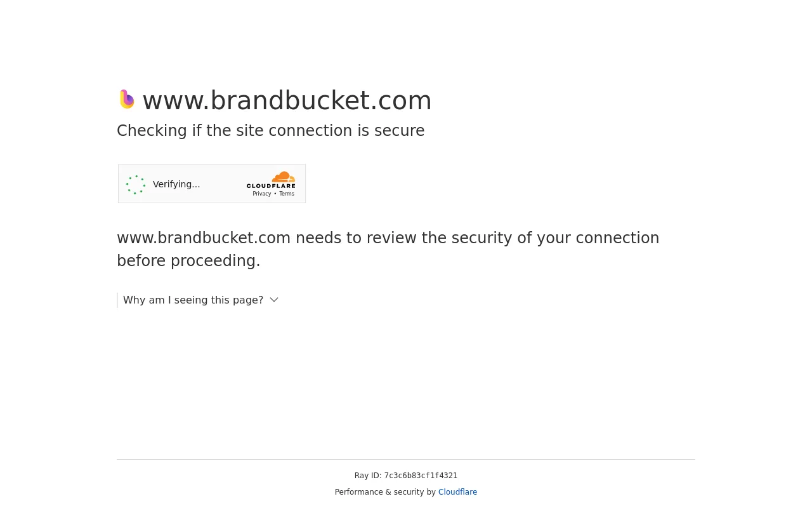
Task: Click the 'Ray ID:' label in the footer
Action: pos(368,476)
